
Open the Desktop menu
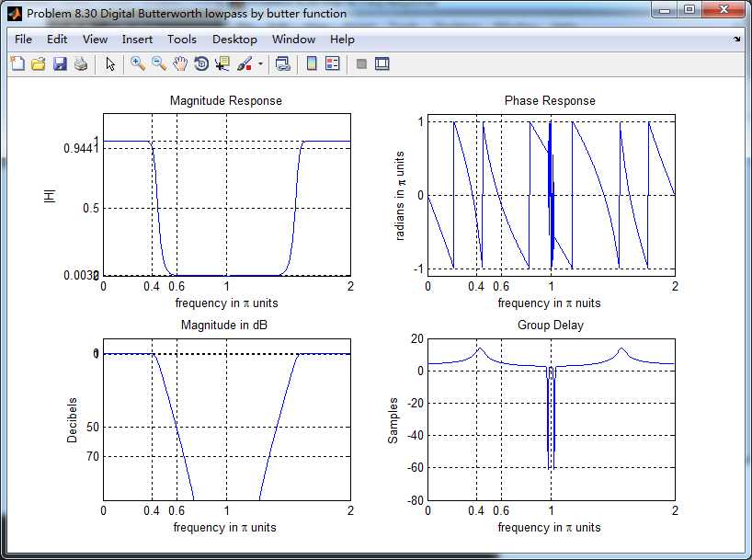coord(234,40)
